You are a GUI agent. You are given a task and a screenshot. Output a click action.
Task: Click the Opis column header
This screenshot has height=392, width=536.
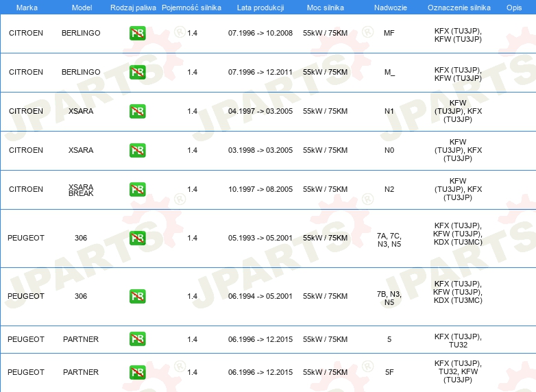[x=514, y=8]
